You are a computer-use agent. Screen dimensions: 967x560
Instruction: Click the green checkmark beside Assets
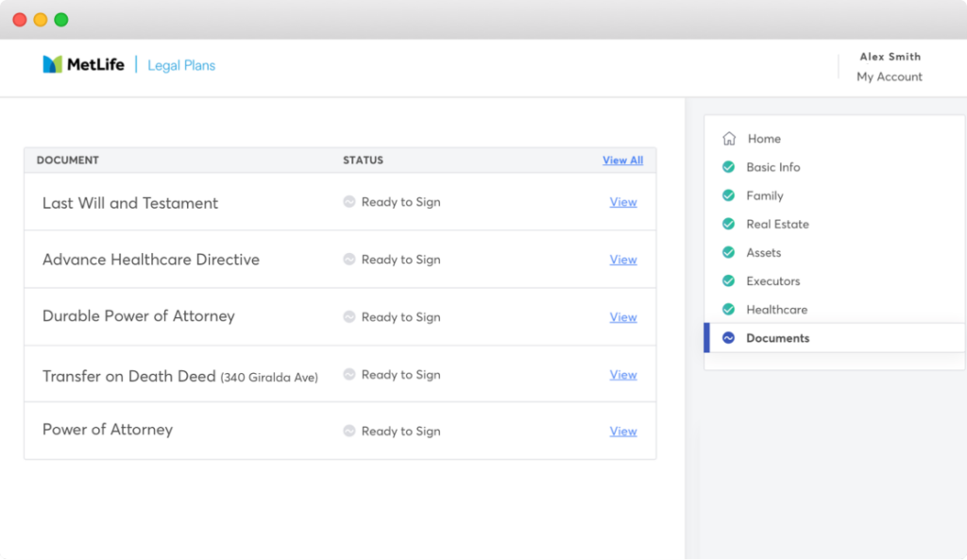click(728, 252)
